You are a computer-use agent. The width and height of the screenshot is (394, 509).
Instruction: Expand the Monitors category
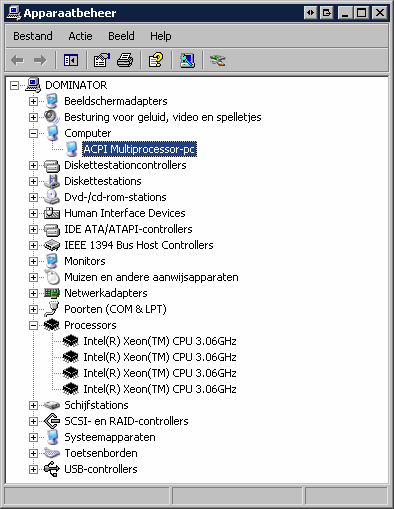pos(33,261)
